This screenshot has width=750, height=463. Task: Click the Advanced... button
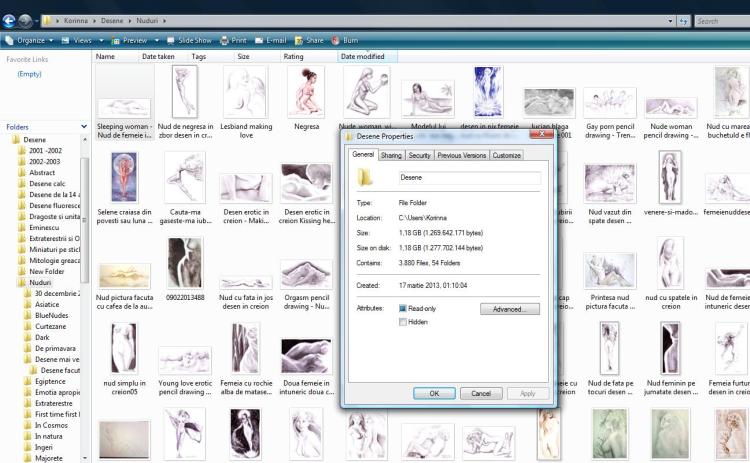[x=510, y=309]
